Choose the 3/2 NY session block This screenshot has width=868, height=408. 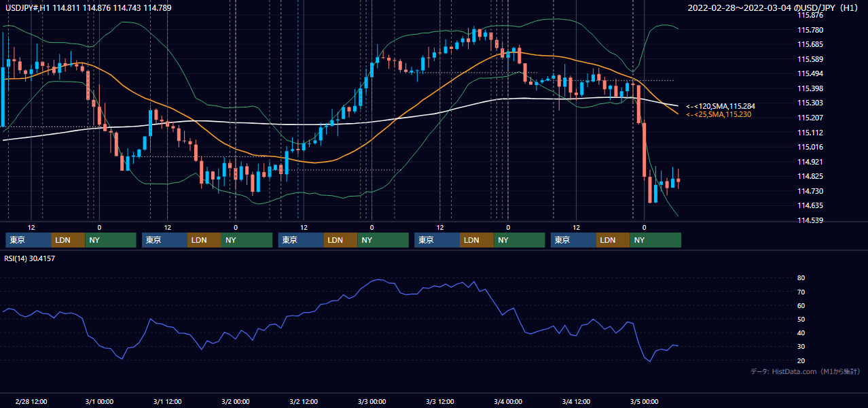[384, 240]
